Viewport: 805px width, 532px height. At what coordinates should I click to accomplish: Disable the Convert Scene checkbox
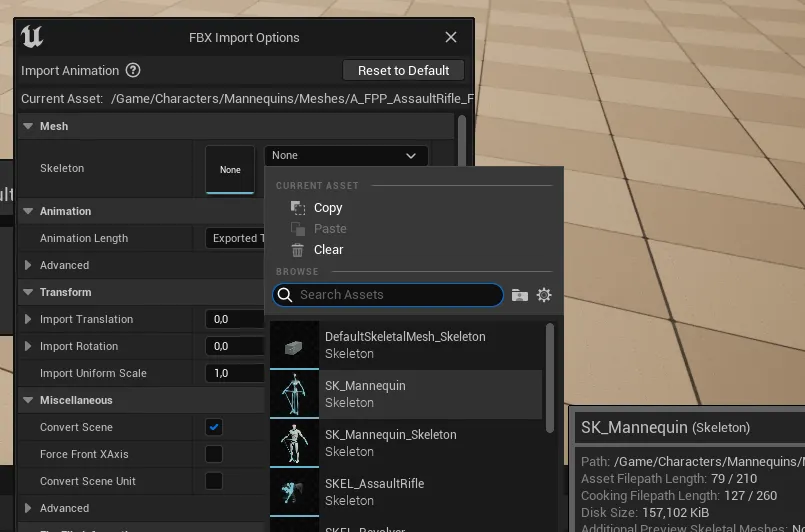[x=214, y=427]
